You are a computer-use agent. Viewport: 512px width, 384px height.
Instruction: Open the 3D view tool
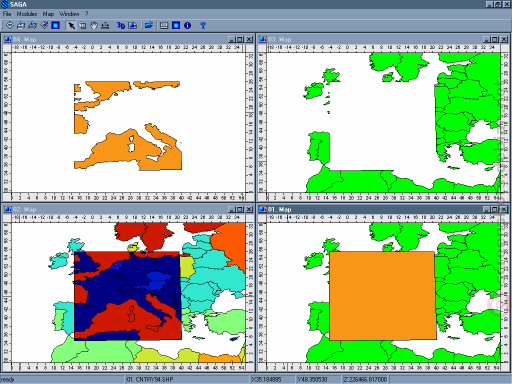tap(120, 25)
